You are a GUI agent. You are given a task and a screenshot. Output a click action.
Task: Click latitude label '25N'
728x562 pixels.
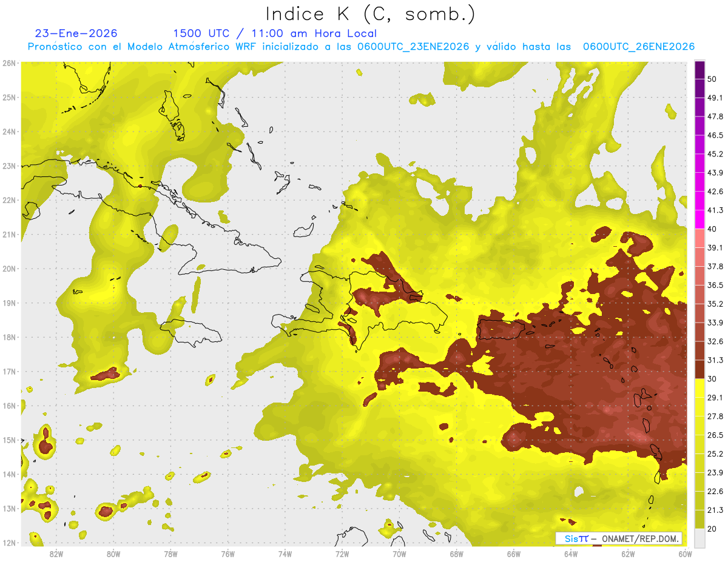tap(9, 97)
